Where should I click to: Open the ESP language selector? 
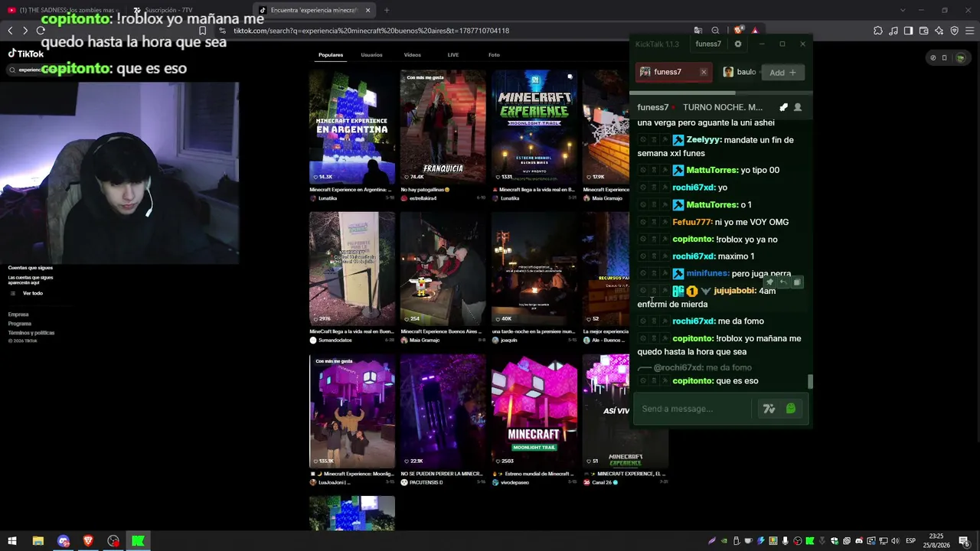click(911, 541)
